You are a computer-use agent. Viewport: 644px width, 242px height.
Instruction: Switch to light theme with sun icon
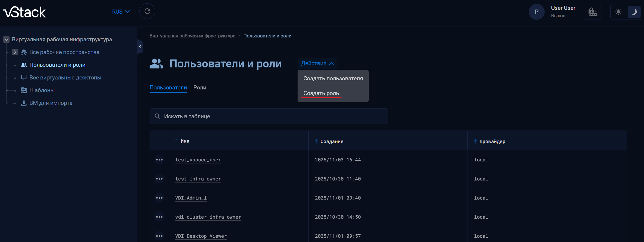coord(618,12)
